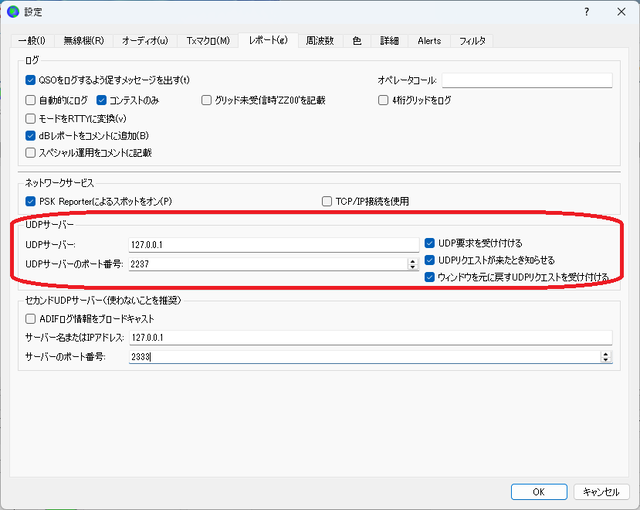Uncheck コンテストのみ checkbox
This screenshot has width=640, height=510.
coord(101,100)
